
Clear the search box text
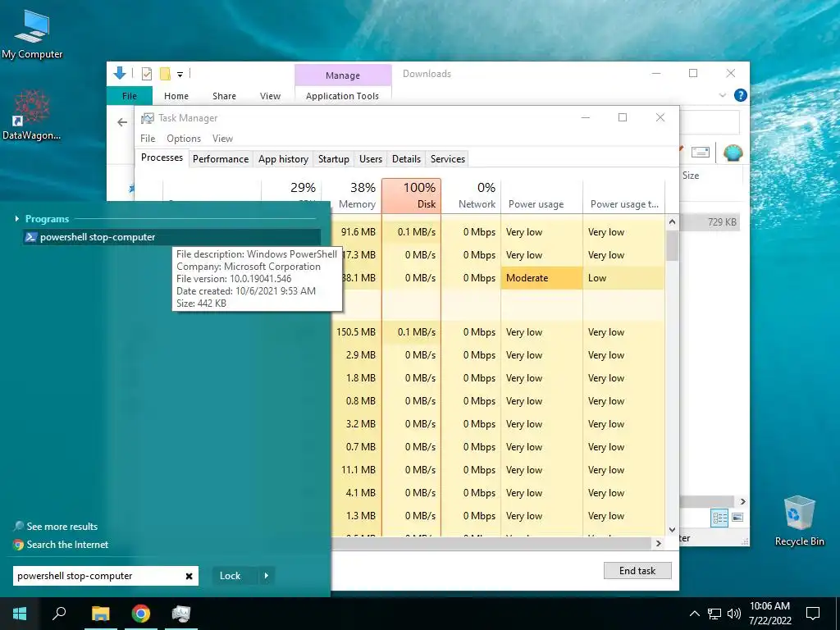point(189,576)
